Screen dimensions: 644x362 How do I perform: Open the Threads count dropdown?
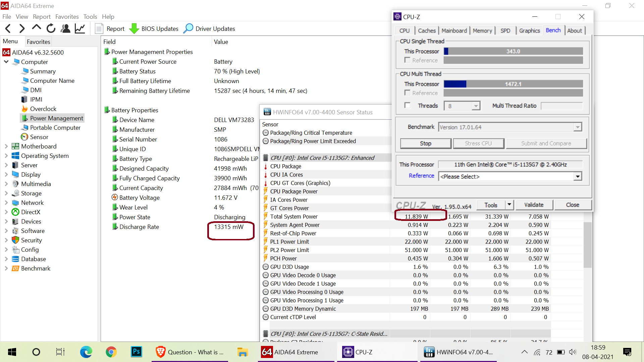(x=476, y=106)
